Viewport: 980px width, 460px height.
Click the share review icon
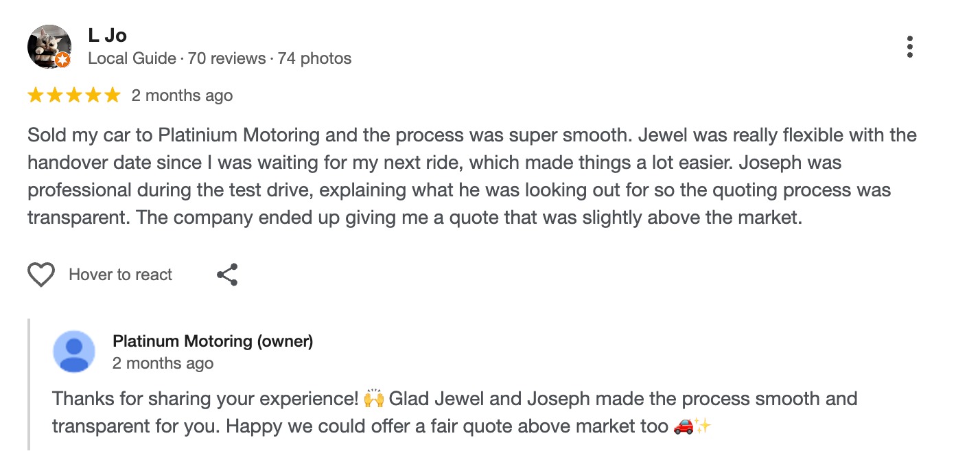click(x=227, y=275)
